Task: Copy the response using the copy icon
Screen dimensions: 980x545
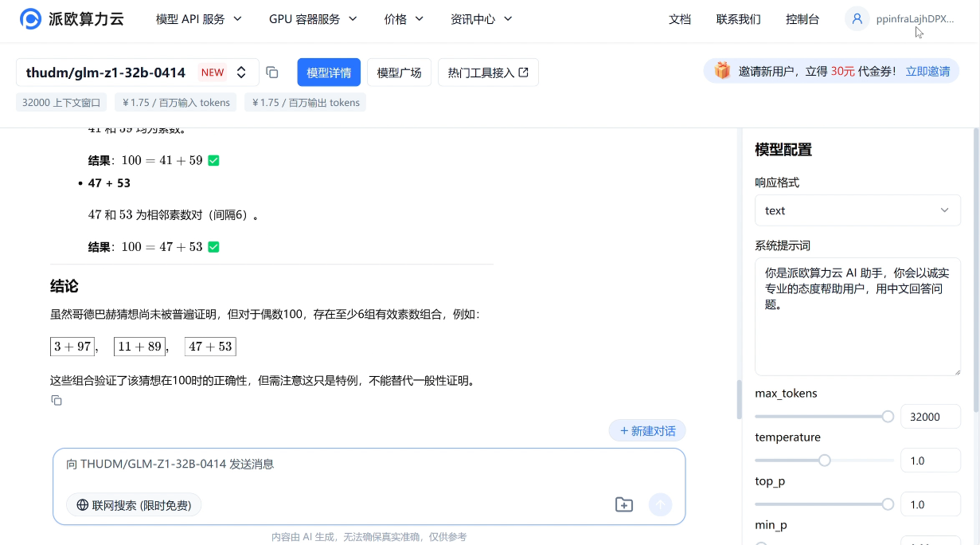Action: click(57, 400)
